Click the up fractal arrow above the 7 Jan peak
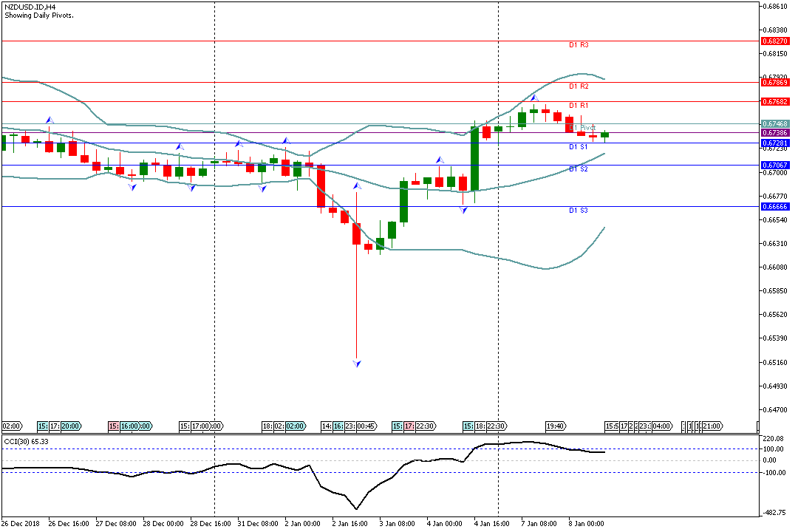The image size is (798, 532). pyautogui.click(x=533, y=98)
